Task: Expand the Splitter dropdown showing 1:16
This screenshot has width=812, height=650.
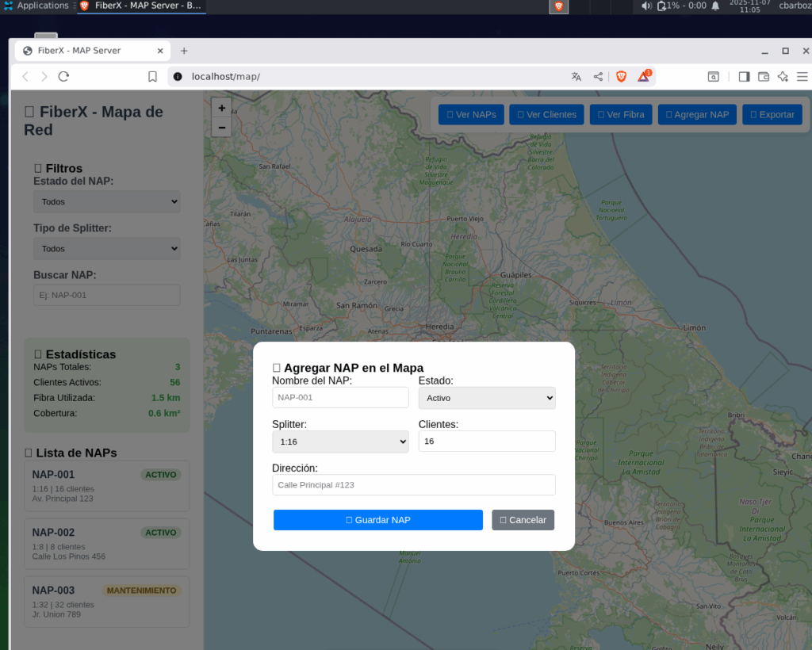Action: 340,442
